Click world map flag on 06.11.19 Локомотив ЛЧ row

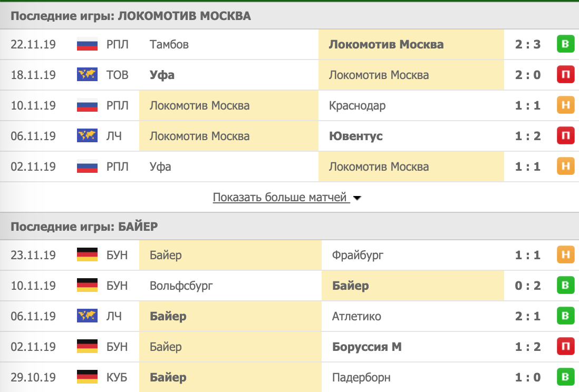click(87, 136)
